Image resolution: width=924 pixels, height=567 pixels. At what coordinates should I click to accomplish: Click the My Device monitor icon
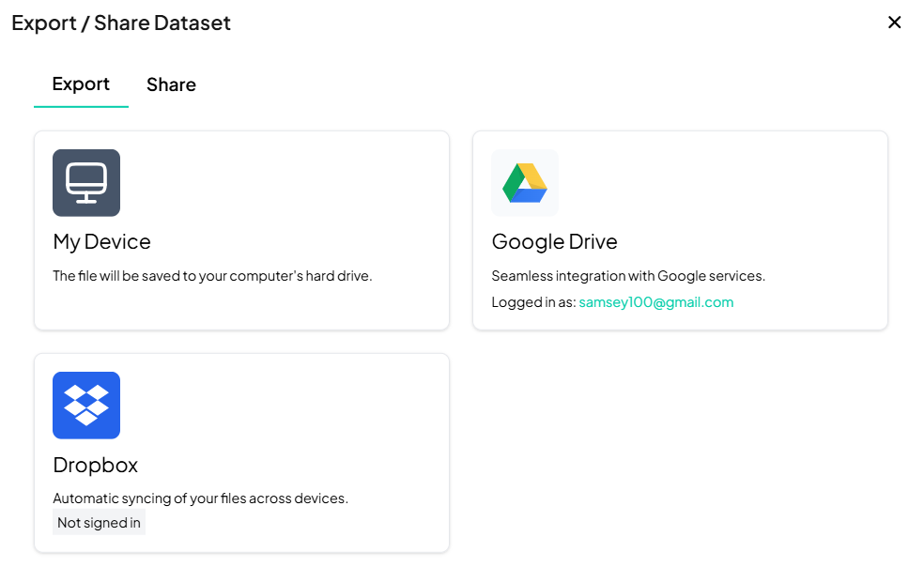point(86,183)
